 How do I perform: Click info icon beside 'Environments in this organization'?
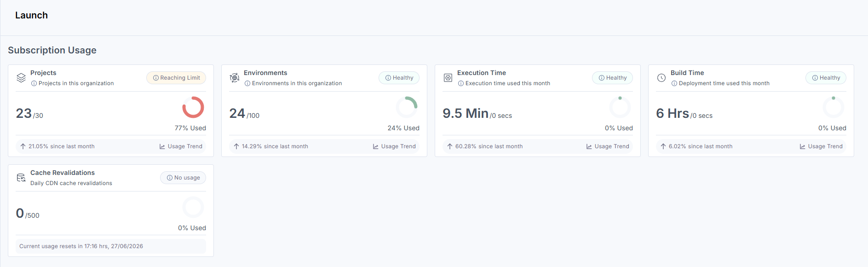(x=247, y=83)
